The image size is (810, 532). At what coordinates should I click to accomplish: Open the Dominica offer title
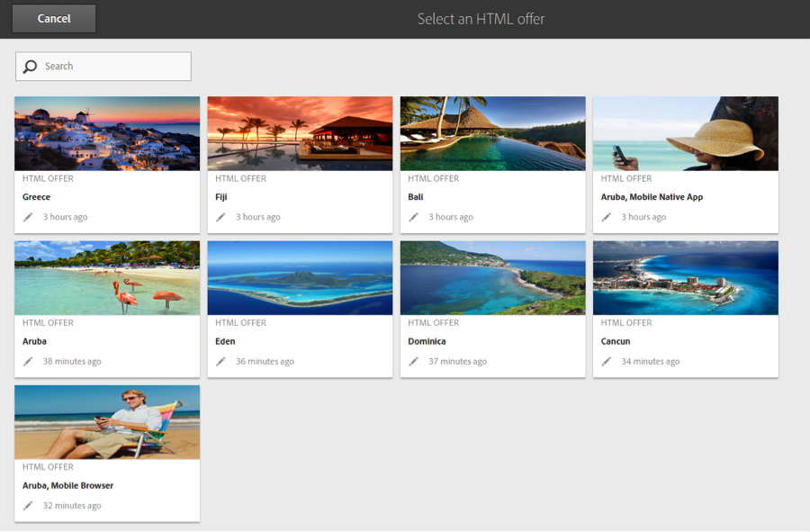coord(427,342)
